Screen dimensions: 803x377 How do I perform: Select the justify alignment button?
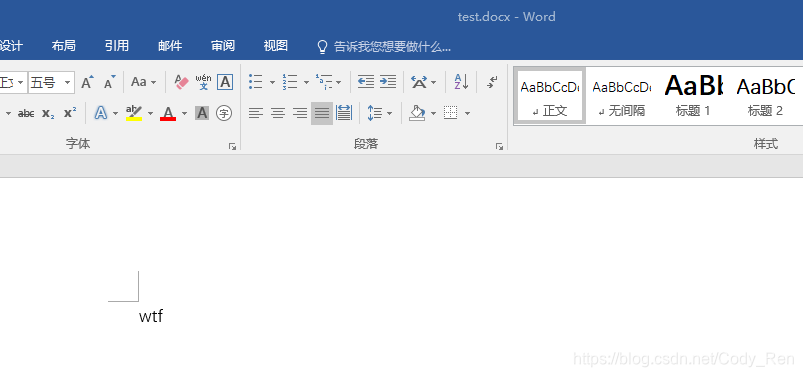322,113
